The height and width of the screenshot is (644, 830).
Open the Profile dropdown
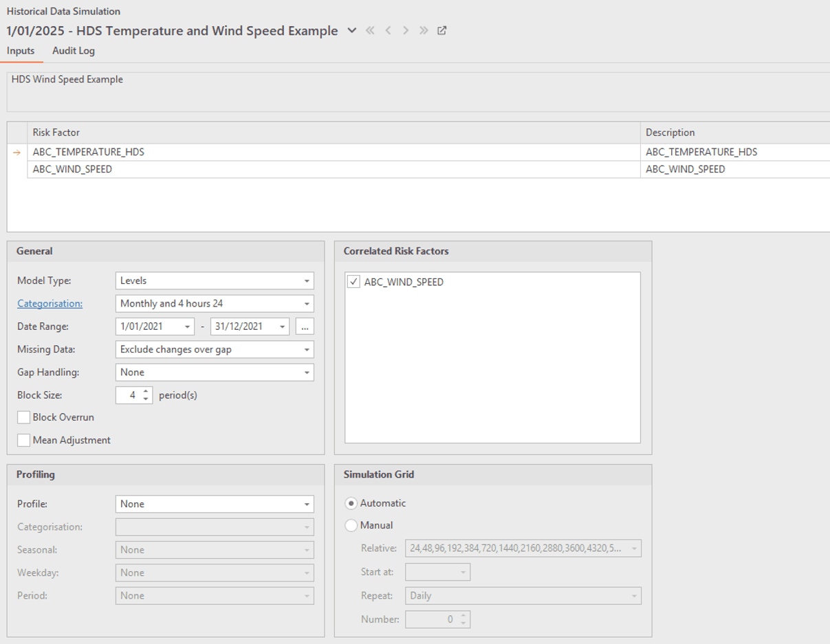click(x=215, y=504)
